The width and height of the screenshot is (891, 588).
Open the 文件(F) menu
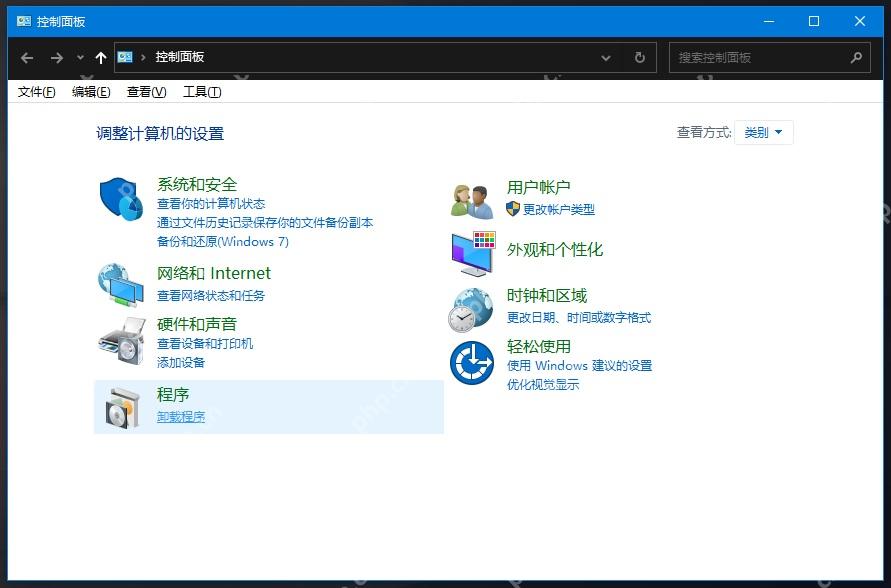(36, 91)
